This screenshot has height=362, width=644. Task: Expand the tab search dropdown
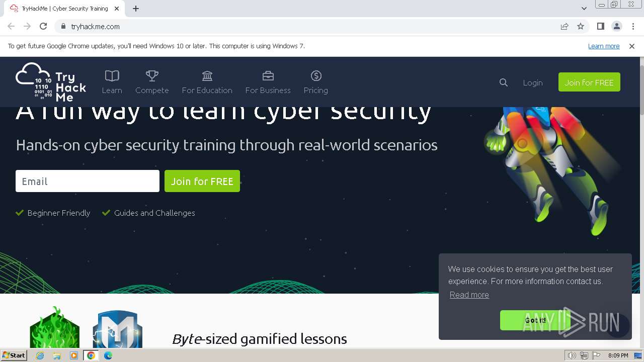point(584,8)
